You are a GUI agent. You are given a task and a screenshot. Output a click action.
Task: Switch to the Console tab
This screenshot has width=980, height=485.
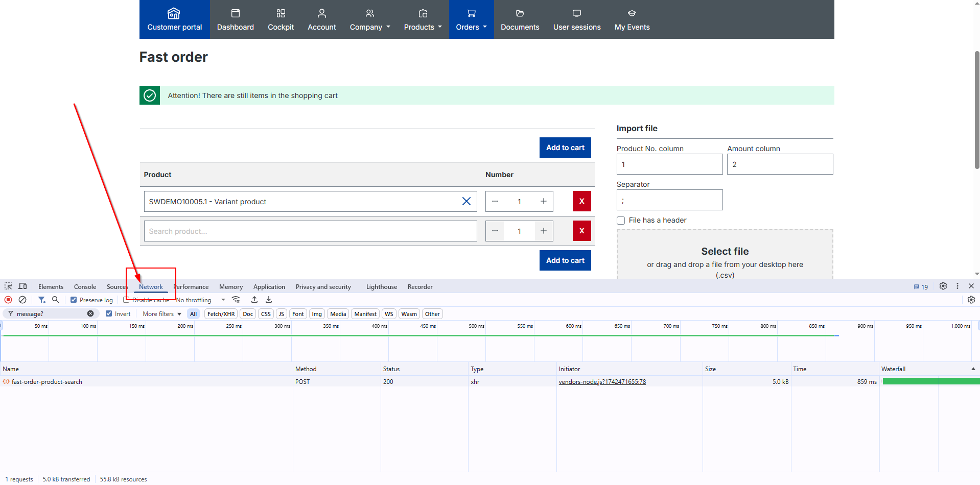85,287
